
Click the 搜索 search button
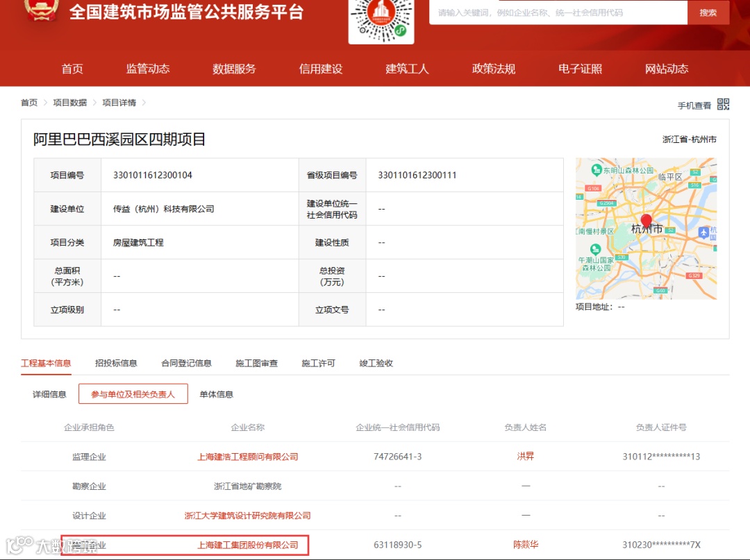point(708,12)
